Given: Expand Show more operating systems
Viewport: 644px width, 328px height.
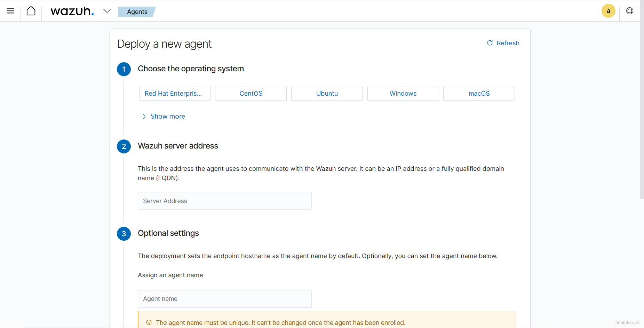Looking at the screenshot, I should coord(164,117).
